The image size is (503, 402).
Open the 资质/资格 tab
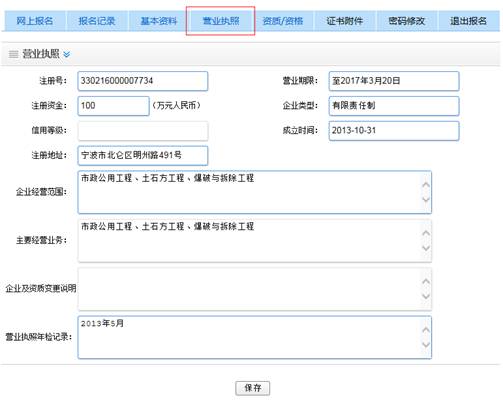coord(283,21)
